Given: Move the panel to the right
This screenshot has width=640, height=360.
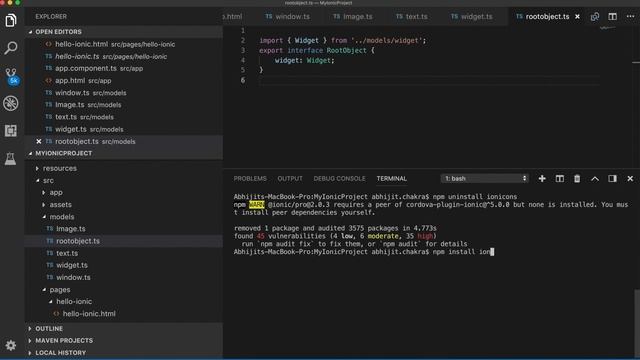Looking at the screenshot, I should pyautogui.click(x=613, y=179).
